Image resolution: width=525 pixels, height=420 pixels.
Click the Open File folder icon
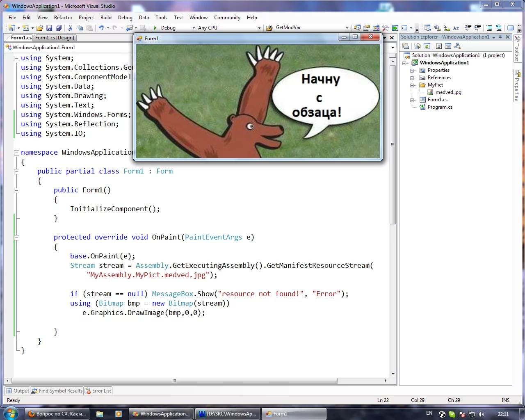coord(40,28)
